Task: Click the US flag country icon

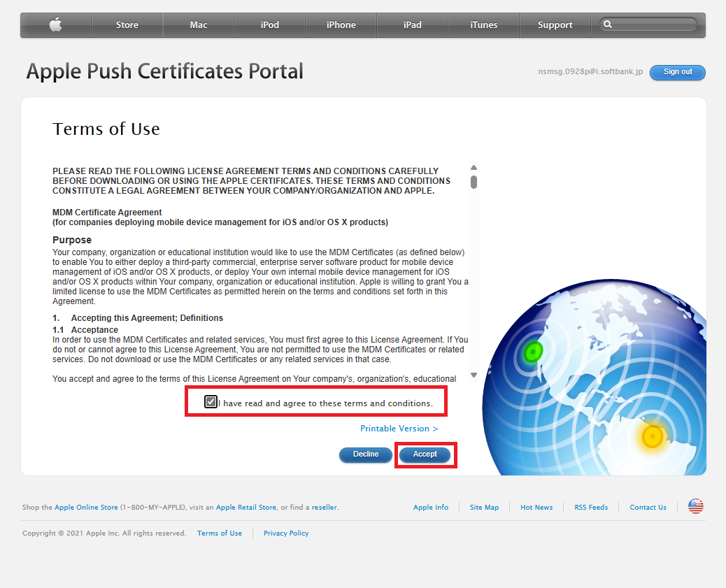Action: (x=695, y=507)
